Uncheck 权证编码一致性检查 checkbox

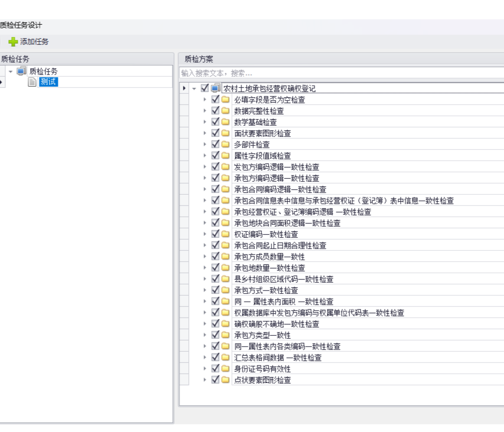(x=215, y=234)
